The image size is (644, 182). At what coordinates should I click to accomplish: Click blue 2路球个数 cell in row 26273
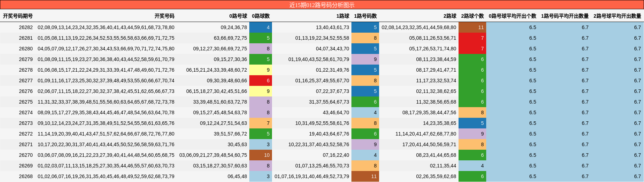coord(472,123)
